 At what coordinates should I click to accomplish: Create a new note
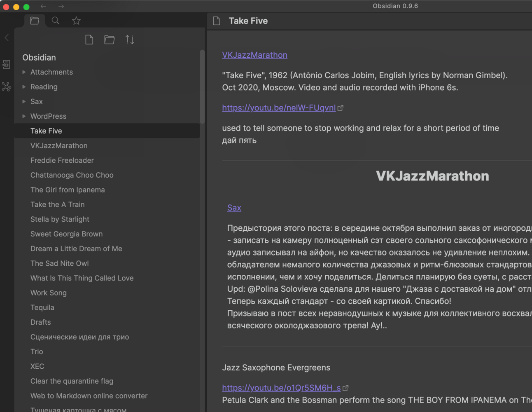coord(89,40)
